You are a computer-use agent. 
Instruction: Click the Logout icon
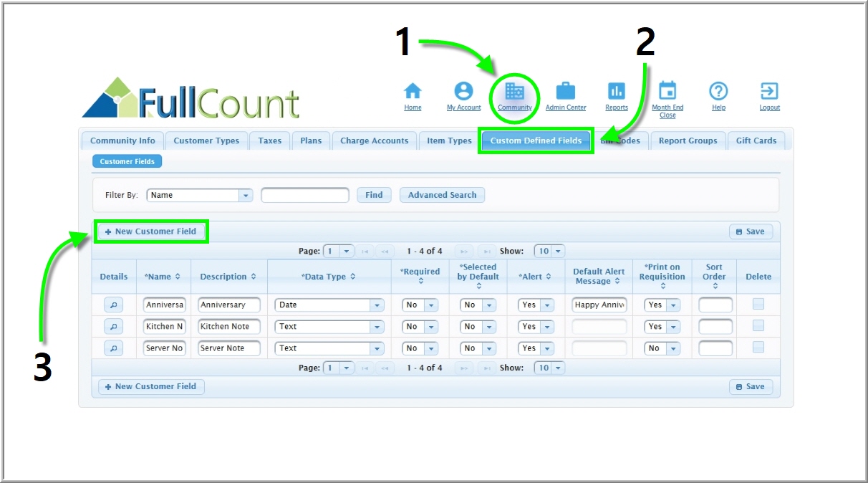[769, 92]
